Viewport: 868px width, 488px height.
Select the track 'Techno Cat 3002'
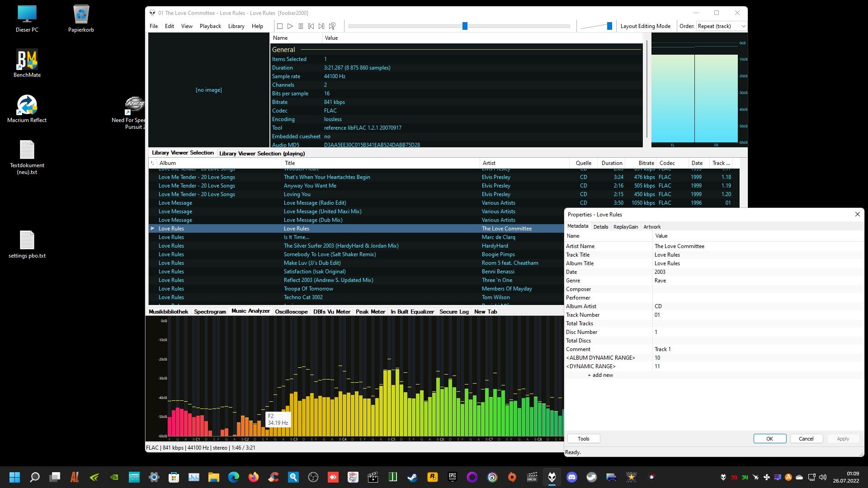(356, 297)
